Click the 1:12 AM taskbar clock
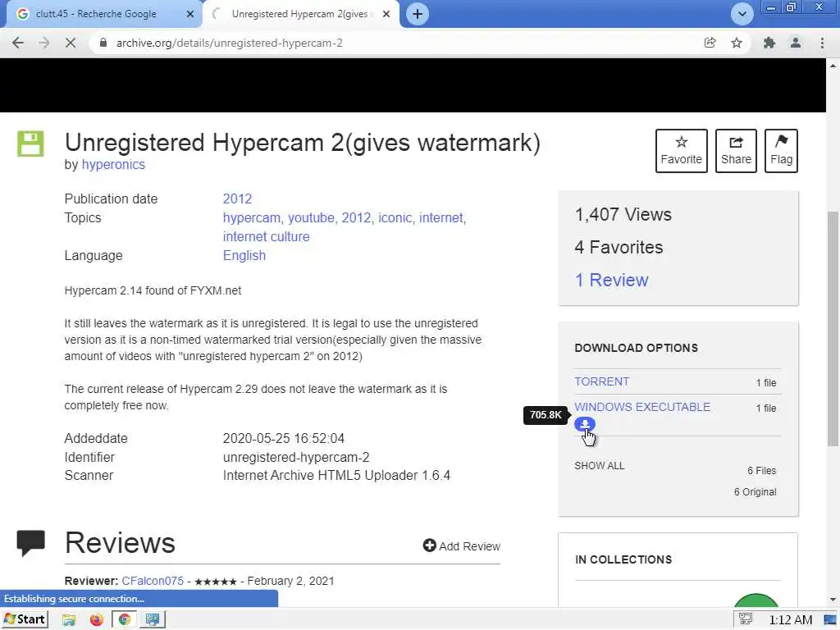Viewport: 840px width, 630px height. [791, 620]
